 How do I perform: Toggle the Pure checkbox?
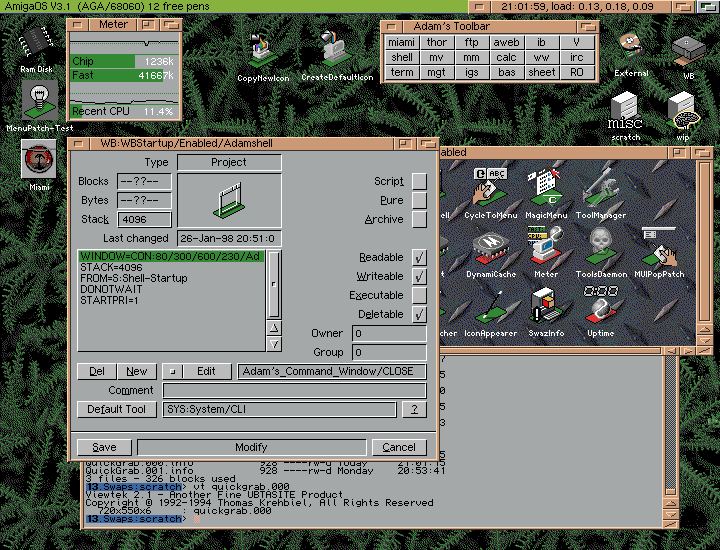[419, 200]
